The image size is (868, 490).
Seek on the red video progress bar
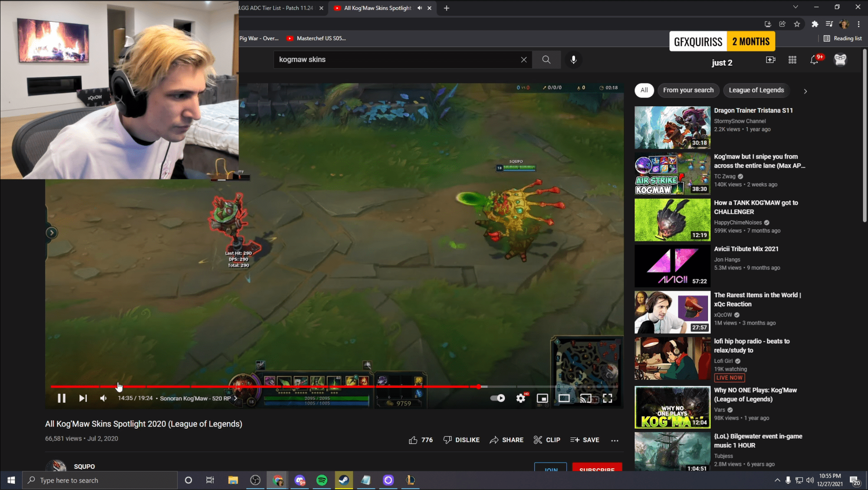point(334,386)
